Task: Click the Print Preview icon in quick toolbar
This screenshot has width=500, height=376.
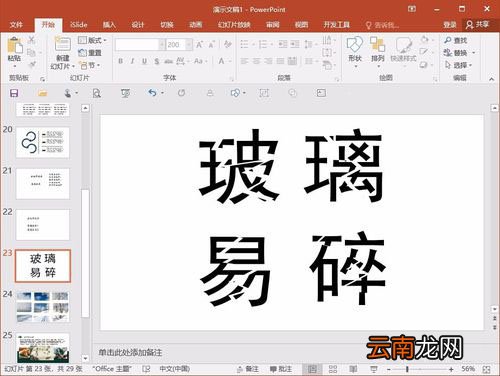Action: tap(97, 93)
